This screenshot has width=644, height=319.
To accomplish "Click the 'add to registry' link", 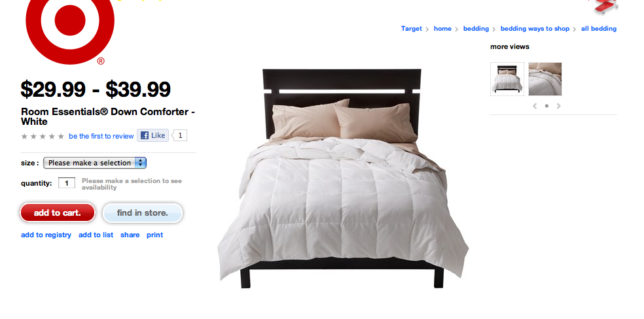I will 46,235.
